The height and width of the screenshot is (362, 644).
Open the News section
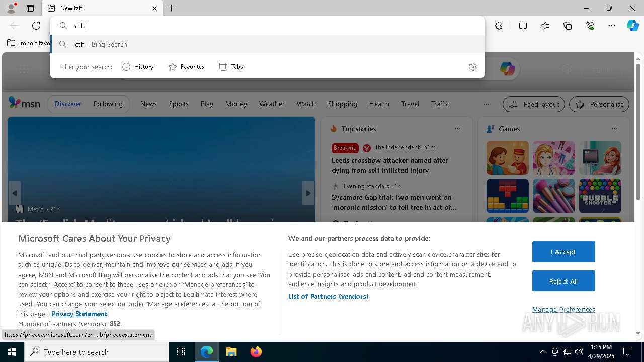148,104
